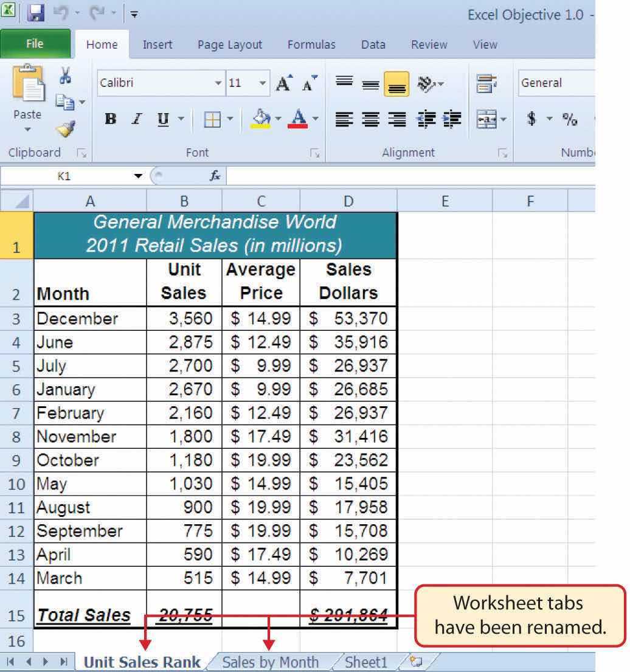
Task: Click the Orientation text angle icon
Action: (x=427, y=83)
